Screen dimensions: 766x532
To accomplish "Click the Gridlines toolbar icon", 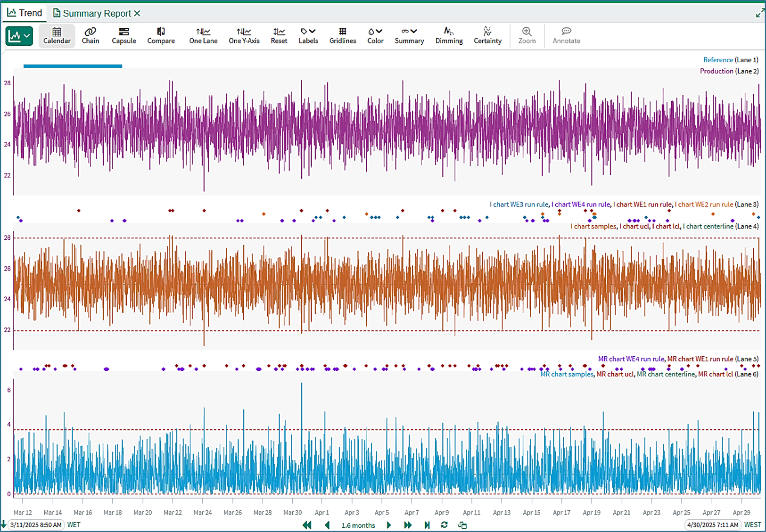I will (343, 36).
